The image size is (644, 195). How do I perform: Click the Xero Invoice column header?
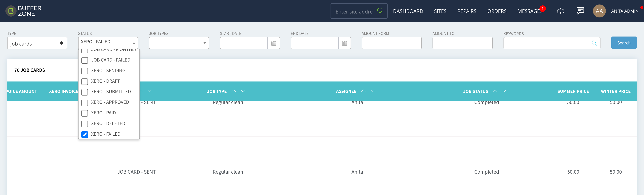pyautogui.click(x=63, y=91)
